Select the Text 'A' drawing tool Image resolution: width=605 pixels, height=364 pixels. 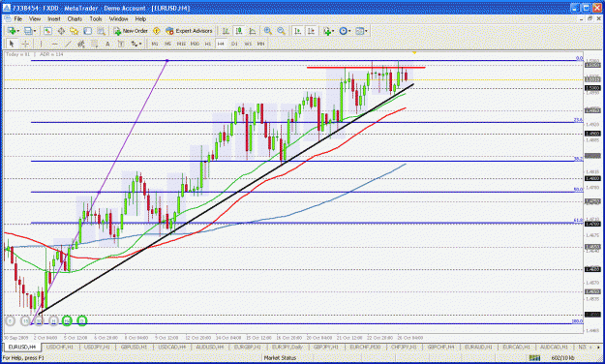point(107,44)
